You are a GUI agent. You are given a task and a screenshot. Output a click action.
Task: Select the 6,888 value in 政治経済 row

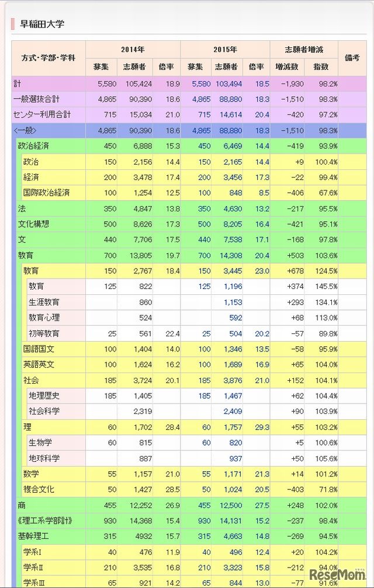[x=143, y=146]
